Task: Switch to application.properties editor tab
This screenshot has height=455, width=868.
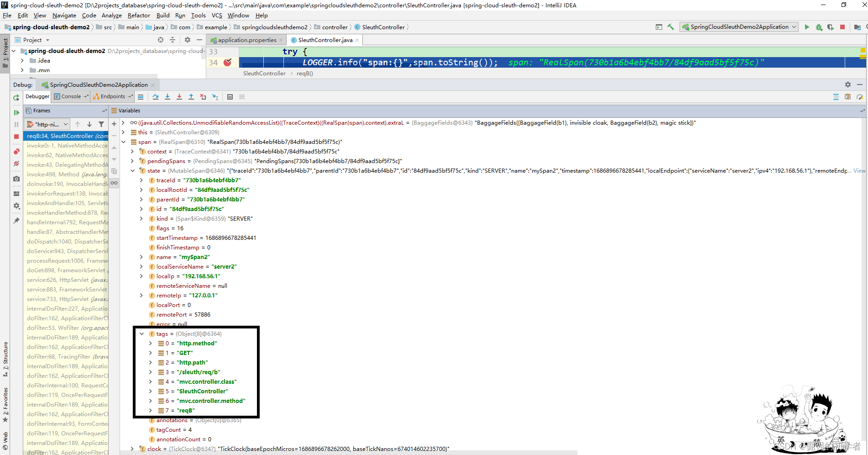Action: click(247, 40)
